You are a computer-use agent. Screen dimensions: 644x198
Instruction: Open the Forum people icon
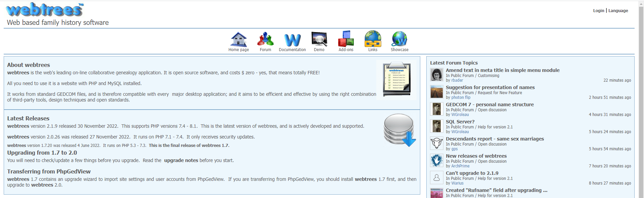[265, 39]
